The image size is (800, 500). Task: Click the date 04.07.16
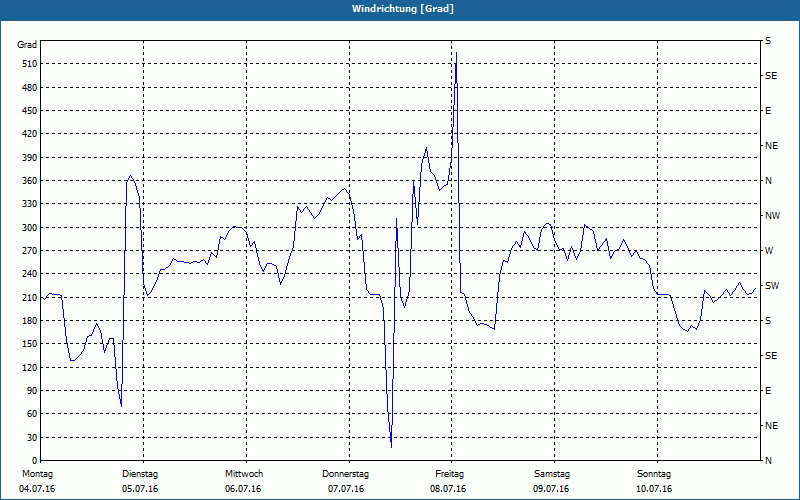point(37,489)
